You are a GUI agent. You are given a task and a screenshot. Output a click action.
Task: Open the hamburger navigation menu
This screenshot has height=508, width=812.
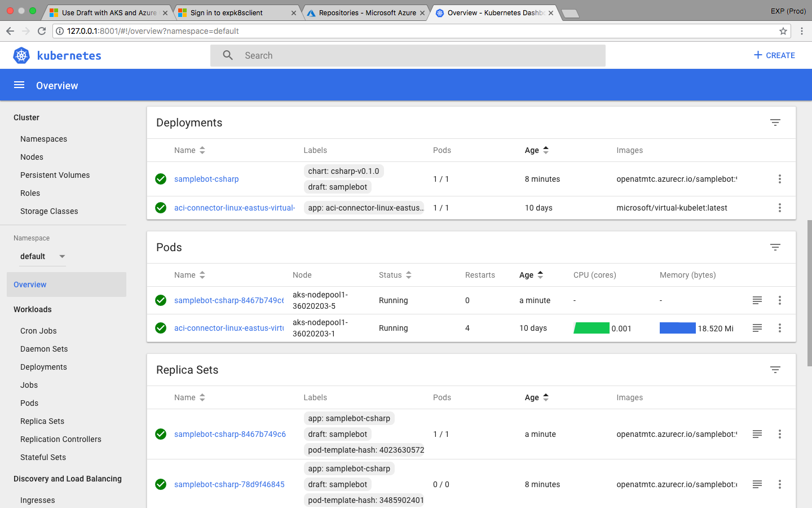click(19, 85)
